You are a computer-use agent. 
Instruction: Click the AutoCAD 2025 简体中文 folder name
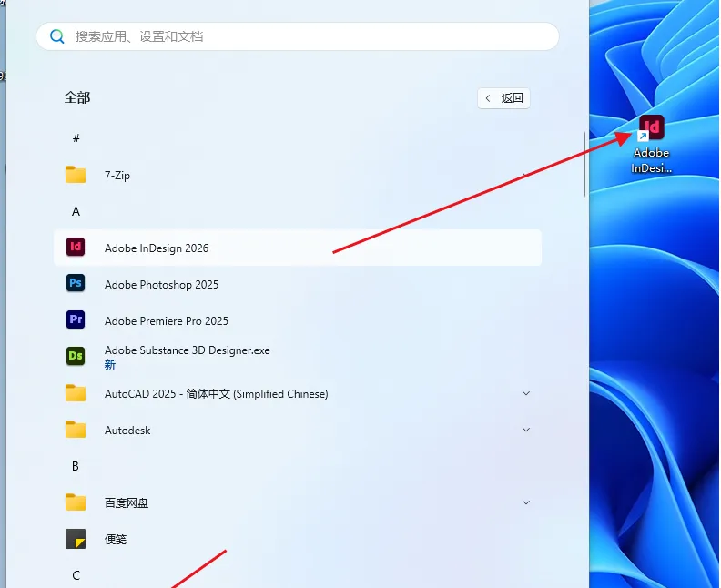point(216,394)
